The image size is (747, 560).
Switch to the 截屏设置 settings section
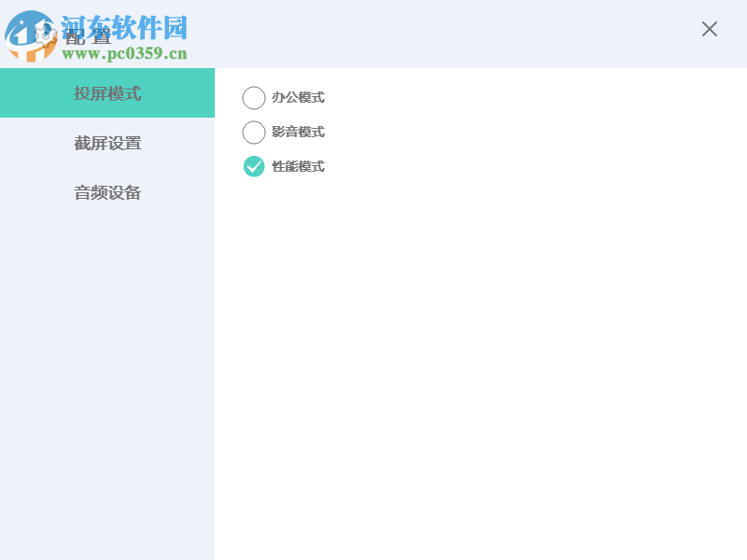pos(107,143)
